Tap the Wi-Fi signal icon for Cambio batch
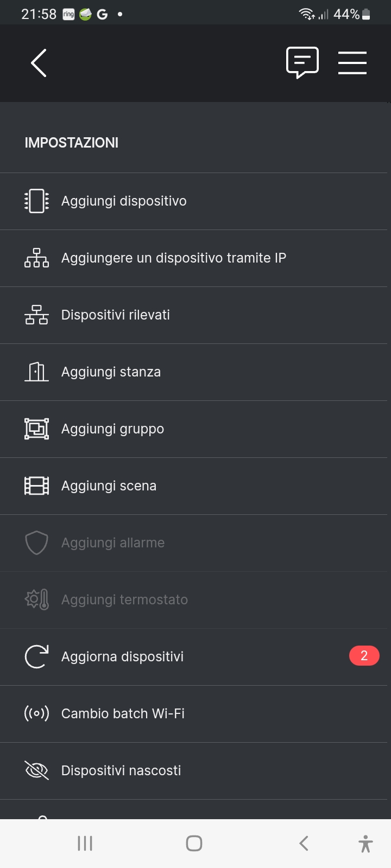The image size is (391, 868). pyautogui.click(x=36, y=714)
